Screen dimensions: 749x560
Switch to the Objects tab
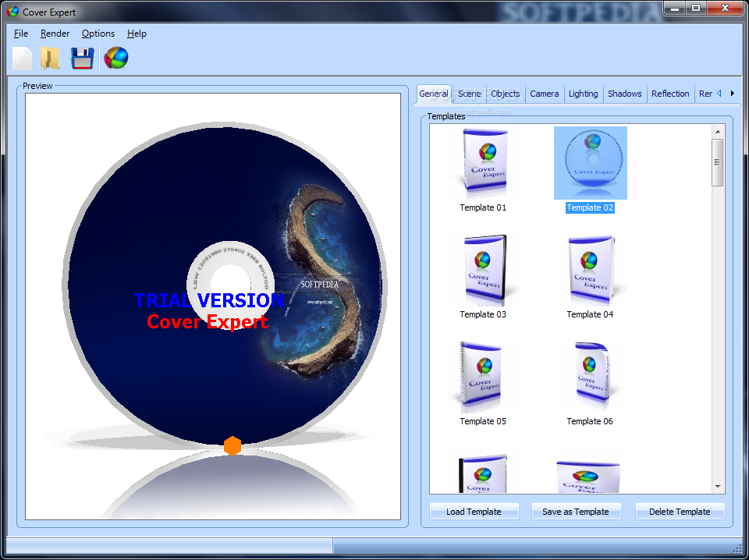tap(506, 94)
